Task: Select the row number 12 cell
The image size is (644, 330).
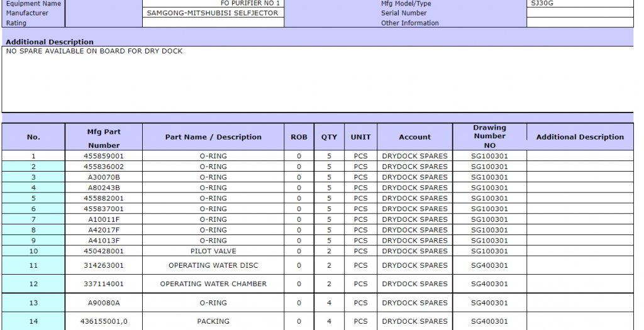Action: coord(33,284)
